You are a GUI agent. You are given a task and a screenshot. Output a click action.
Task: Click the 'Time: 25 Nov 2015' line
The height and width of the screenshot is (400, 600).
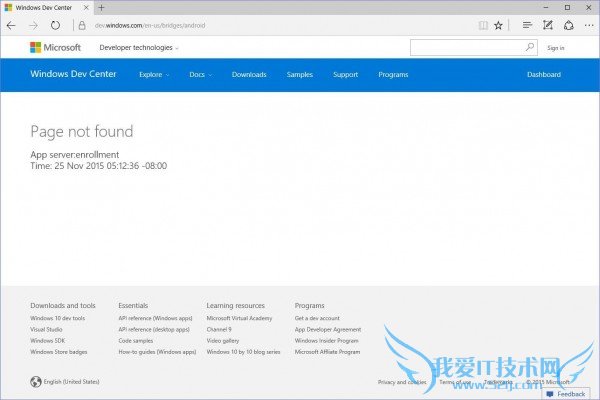pos(98,166)
